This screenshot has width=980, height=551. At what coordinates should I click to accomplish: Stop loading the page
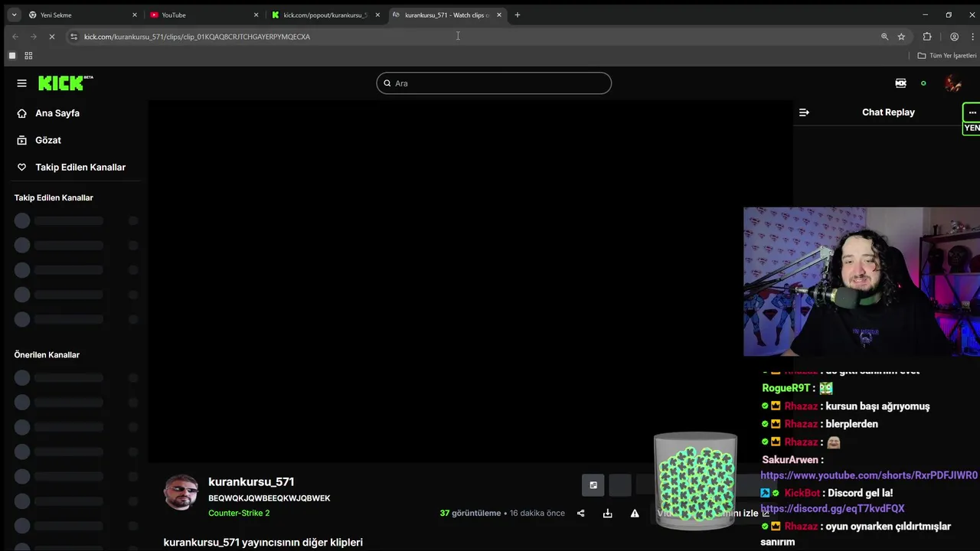51,37
